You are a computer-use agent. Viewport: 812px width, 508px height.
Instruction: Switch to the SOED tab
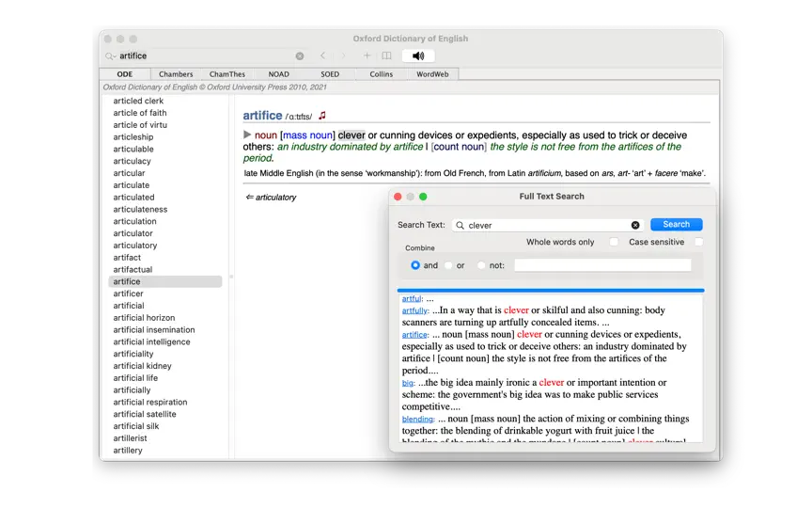[330, 74]
